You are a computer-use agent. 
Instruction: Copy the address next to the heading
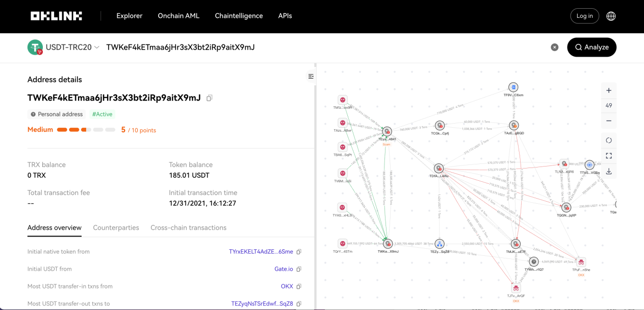(x=209, y=98)
